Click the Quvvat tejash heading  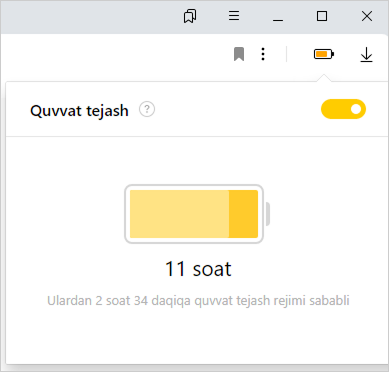click(x=79, y=111)
